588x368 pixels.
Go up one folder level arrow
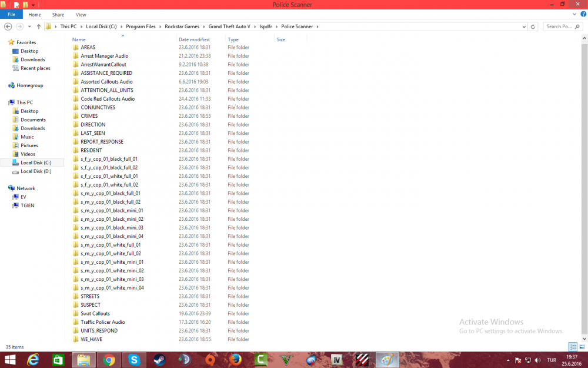39,26
